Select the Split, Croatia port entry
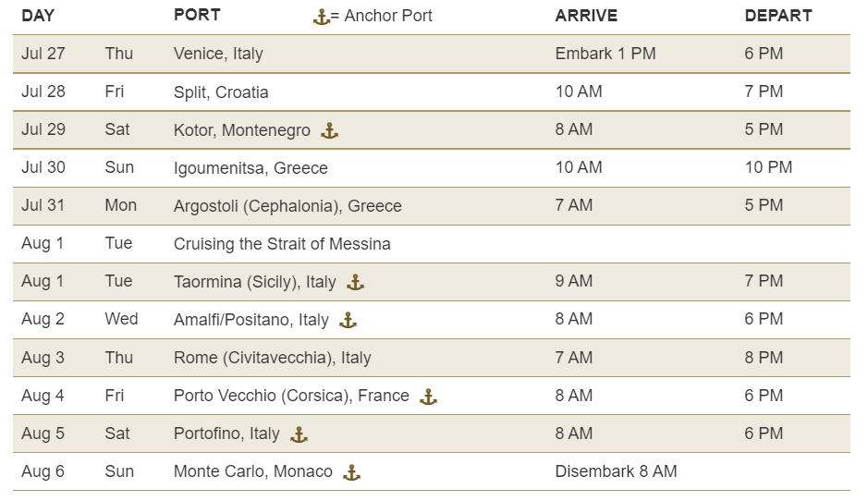868x501 pixels. coord(221,92)
